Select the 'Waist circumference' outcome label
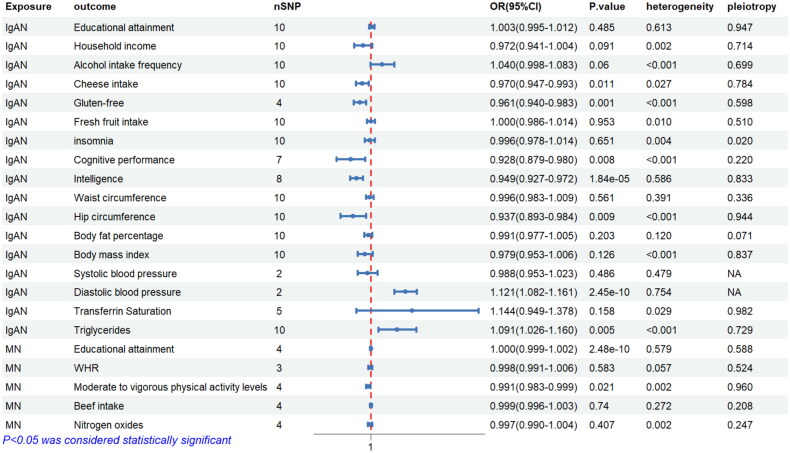Image resolution: width=790 pixels, height=453 pixels. coord(120,198)
